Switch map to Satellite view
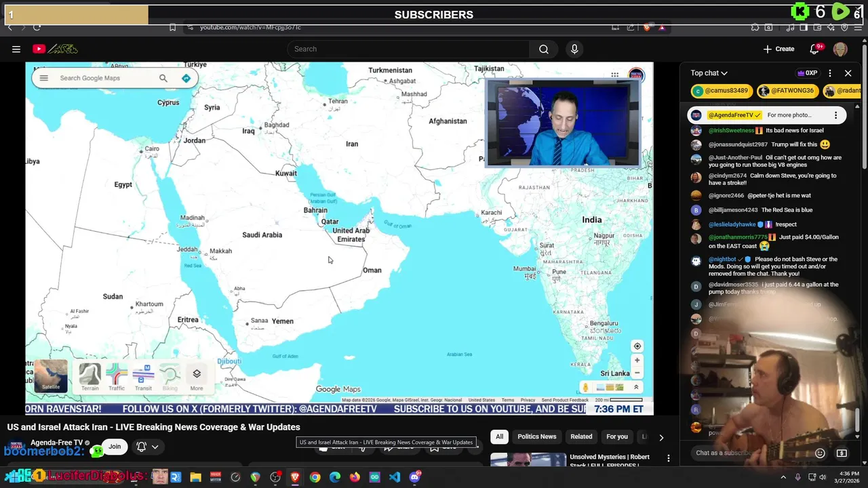 click(x=51, y=376)
